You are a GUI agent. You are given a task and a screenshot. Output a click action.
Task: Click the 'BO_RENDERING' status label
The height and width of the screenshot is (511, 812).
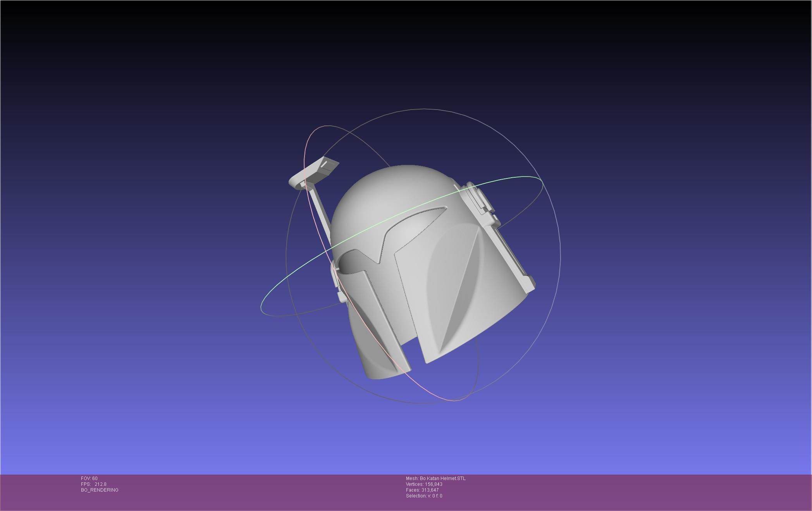[100, 490]
